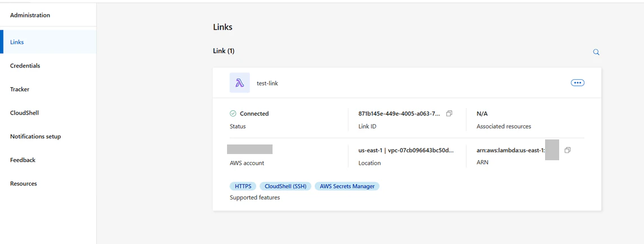Image resolution: width=644 pixels, height=244 pixels.
Task: Click the test-link name
Action: (x=267, y=83)
